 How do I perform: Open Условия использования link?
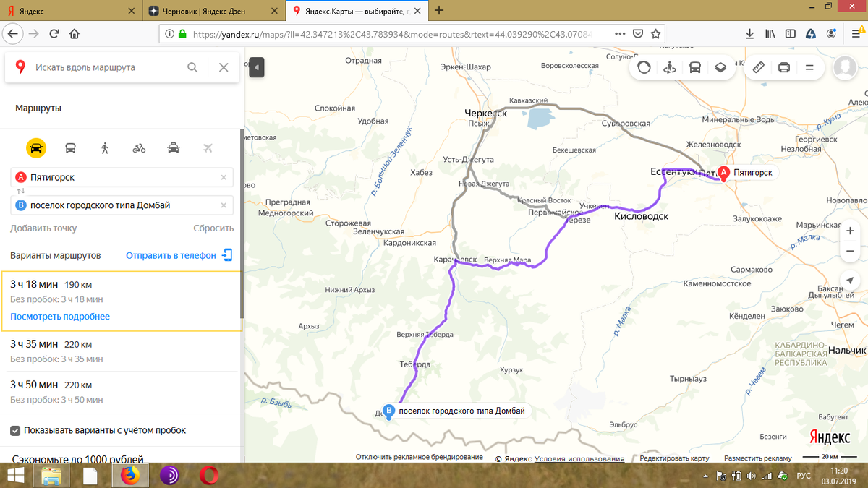click(579, 458)
